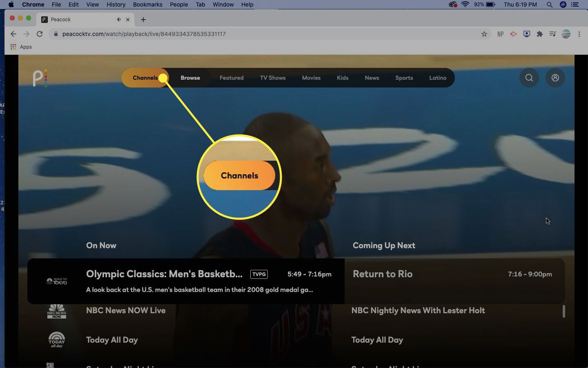
Task: Open the History menu
Action: click(116, 4)
